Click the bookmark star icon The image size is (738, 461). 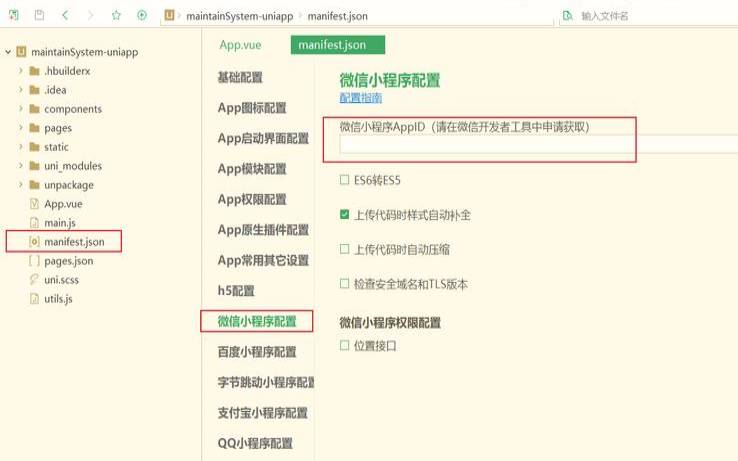point(116,15)
